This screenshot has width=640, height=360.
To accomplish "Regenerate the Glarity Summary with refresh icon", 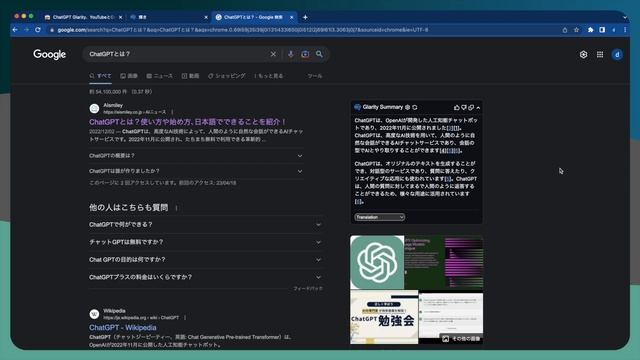I will tap(415, 107).
